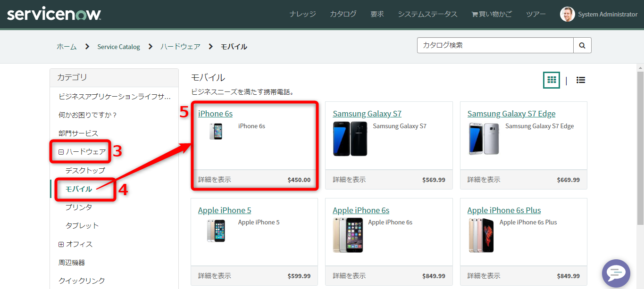Open the ナレッジ menu item
The width and height of the screenshot is (644, 289).
click(x=302, y=14)
